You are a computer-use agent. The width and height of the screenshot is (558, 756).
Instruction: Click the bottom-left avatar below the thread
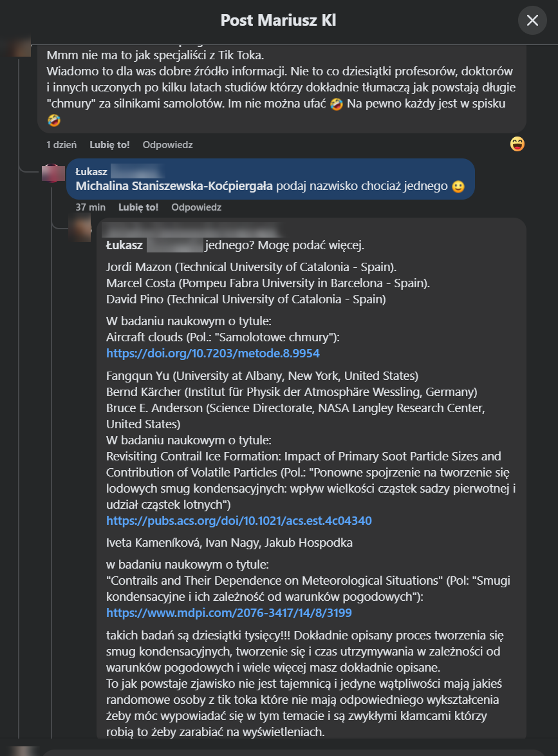(24, 751)
